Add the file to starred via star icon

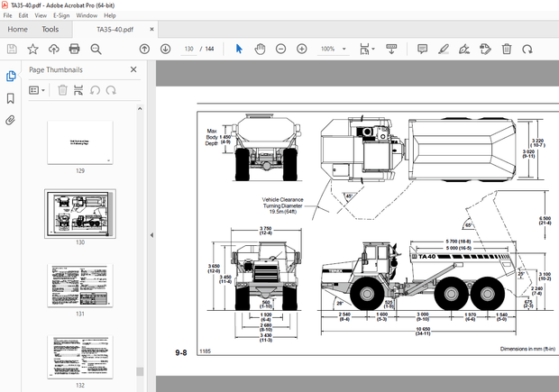click(32, 49)
